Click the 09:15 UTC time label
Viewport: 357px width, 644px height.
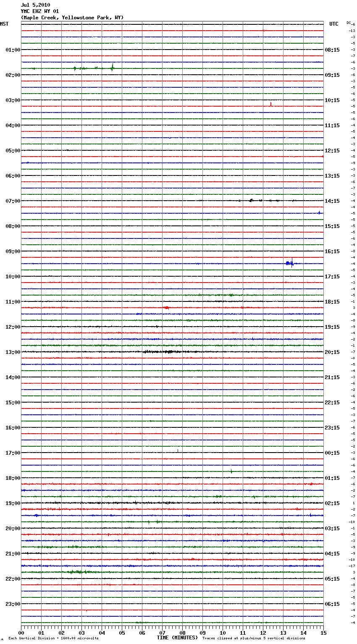point(332,75)
